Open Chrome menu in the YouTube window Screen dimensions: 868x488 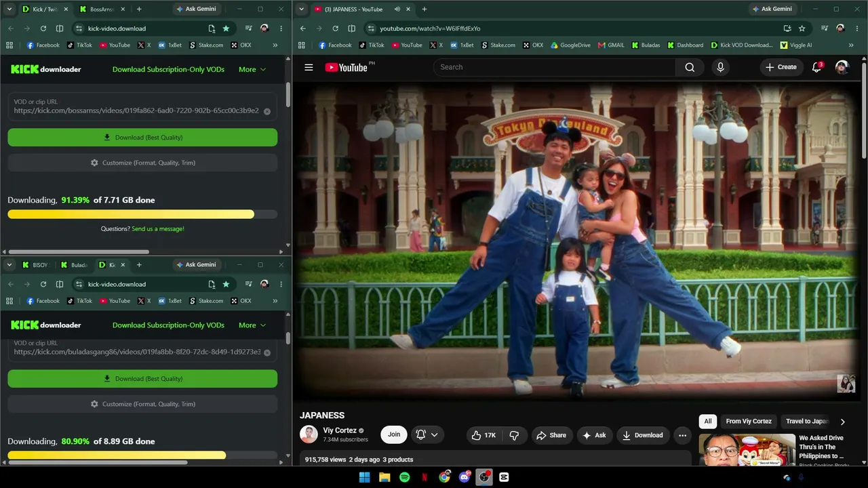click(856, 28)
